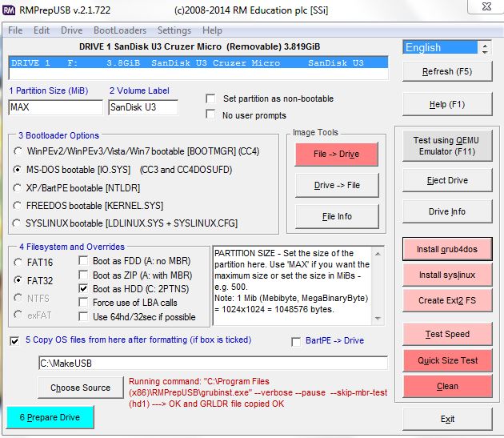Image resolution: width=504 pixels, height=438 pixels.
Task: Click Help (F1) button
Action: click(x=447, y=104)
